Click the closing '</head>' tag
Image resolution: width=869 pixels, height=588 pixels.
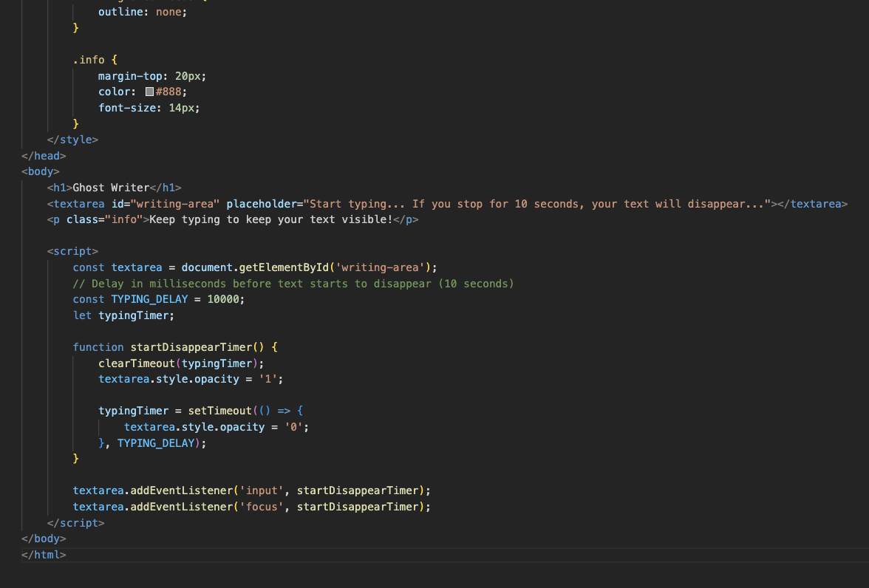pyautogui.click(x=44, y=156)
